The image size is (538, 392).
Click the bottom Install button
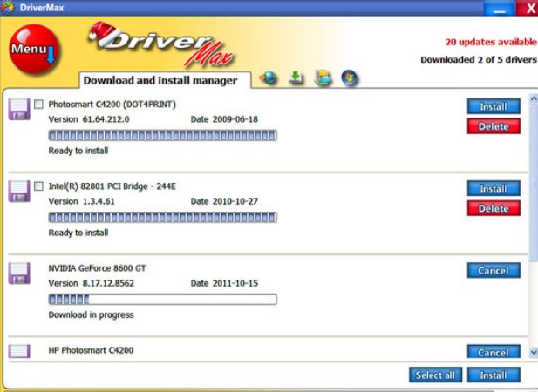point(494,375)
